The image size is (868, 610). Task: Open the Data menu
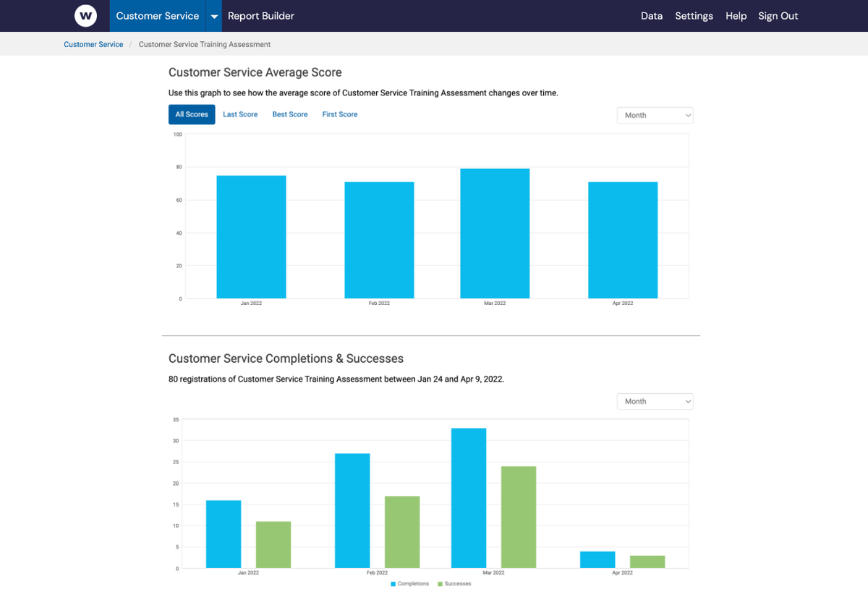pos(651,15)
